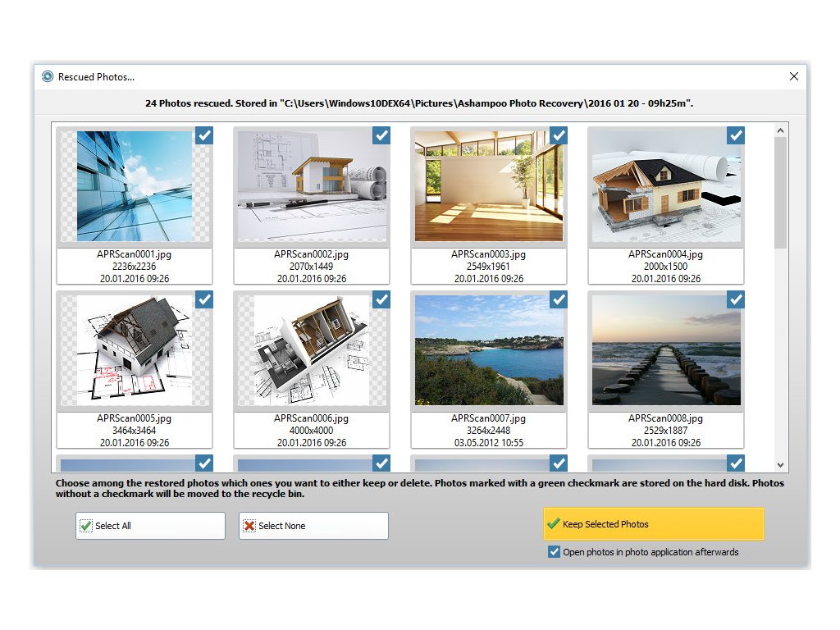This screenshot has height=630, width=840.
Task: Click the Rescued Photos title bar app icon
Action: pos(48,76)
